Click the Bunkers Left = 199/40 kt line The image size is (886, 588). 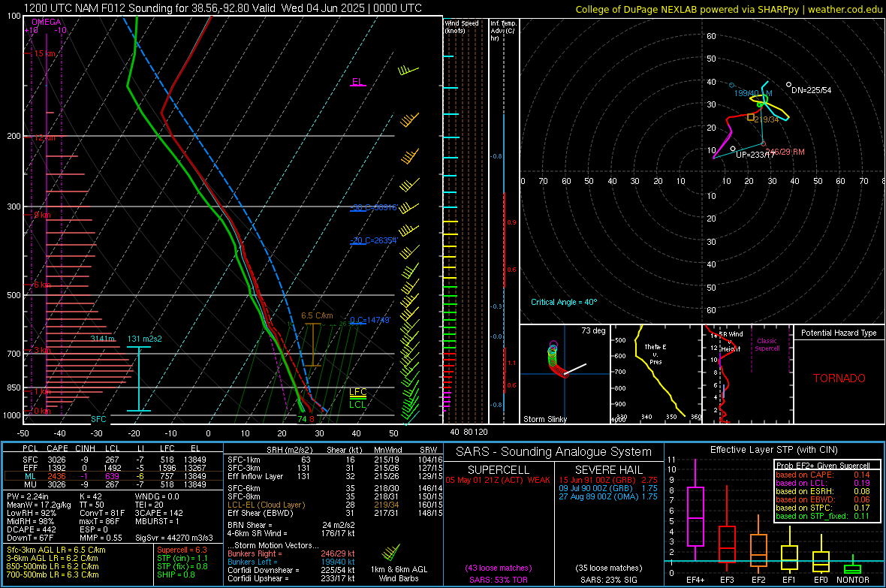291,562
